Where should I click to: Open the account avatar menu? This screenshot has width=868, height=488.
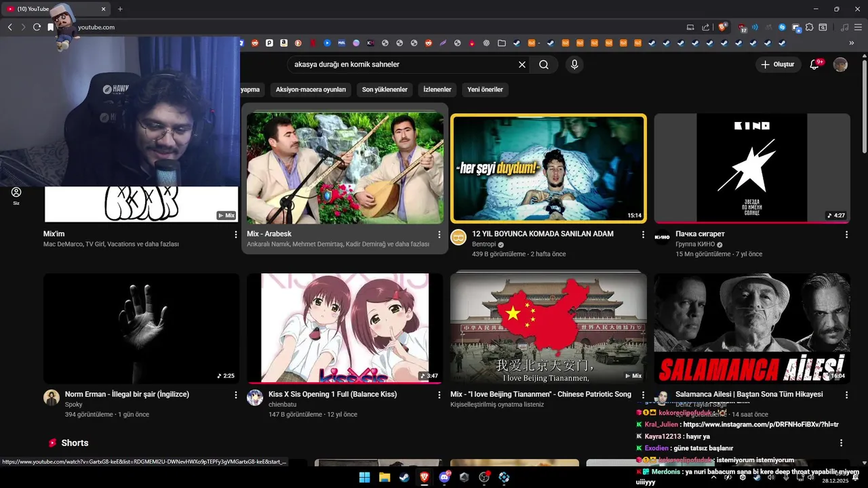(840, 64)
